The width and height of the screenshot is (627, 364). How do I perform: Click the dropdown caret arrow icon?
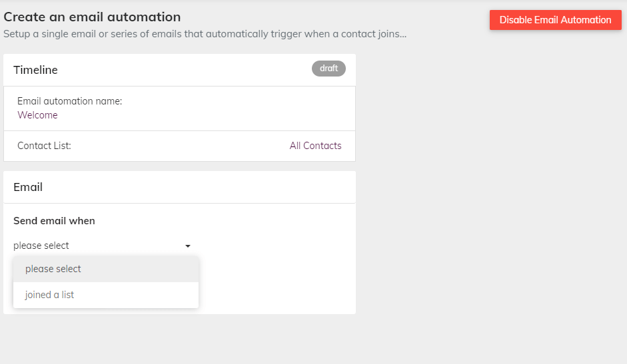(187, 246)
